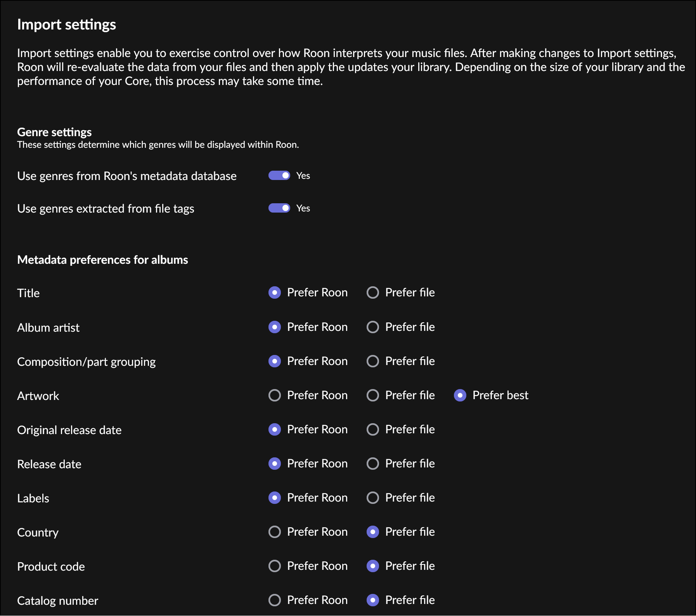This screenshot has height=616, width=696.
Task: Select Prefer Roon for Labels
Action: coord(275,498)
